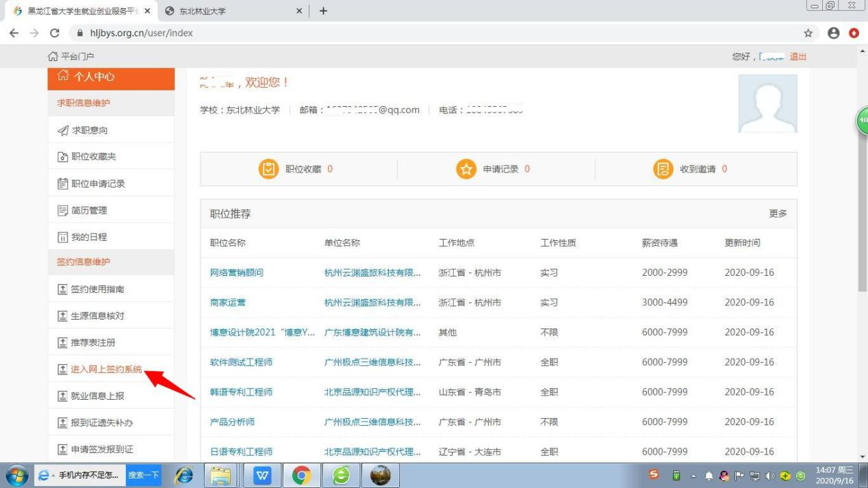Open the globe picture taskbar icon
This screenshot has width=868, height=488.
coord(381,475)
